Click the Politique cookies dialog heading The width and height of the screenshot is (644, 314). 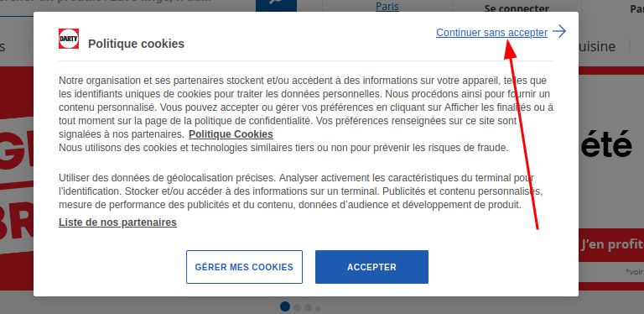136,44
